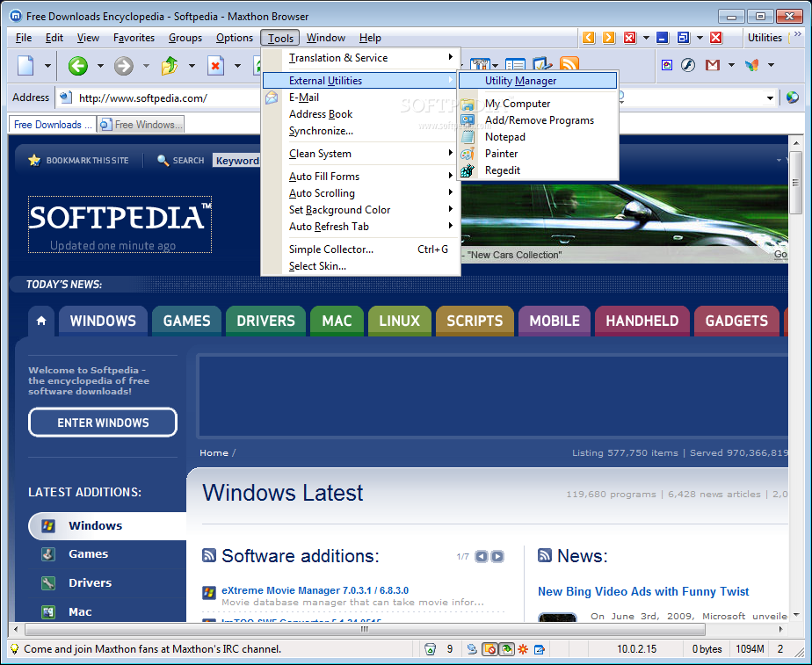Click the home icon tab on Softpedia page
The width and height of the screenshot is (812, 665).
pyautogui.click(x=41, y=321)
